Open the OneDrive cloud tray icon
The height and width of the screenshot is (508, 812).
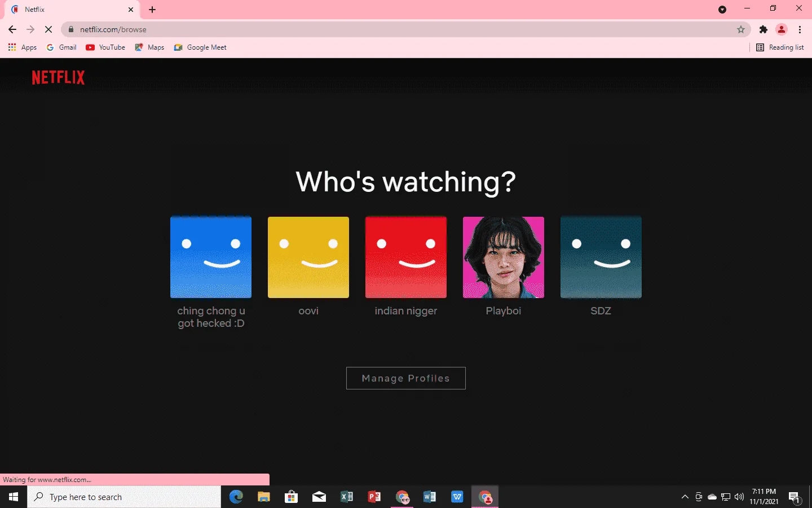712,497
